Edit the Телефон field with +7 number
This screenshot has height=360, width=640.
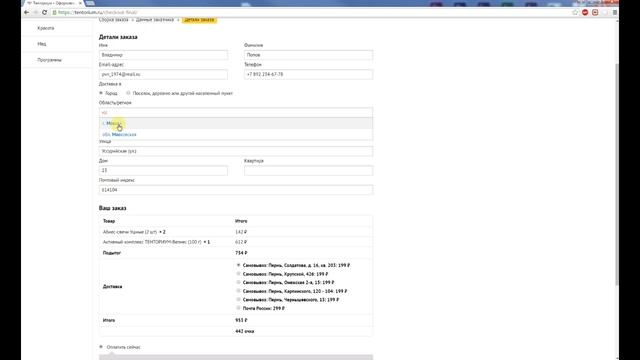point(308,74)
